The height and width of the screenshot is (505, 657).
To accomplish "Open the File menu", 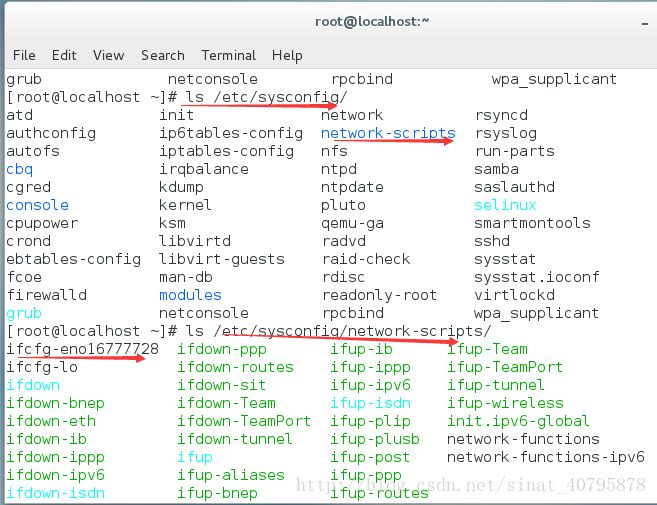I will [x=24, y=55].
